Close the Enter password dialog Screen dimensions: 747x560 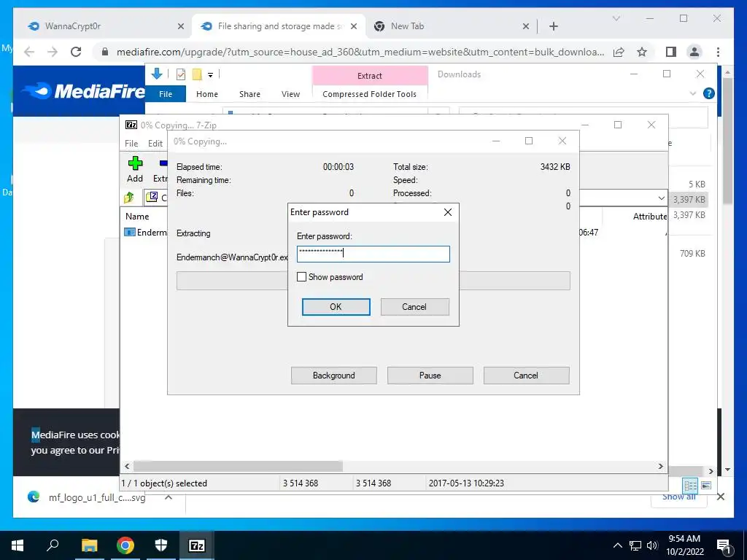(448, 212)
